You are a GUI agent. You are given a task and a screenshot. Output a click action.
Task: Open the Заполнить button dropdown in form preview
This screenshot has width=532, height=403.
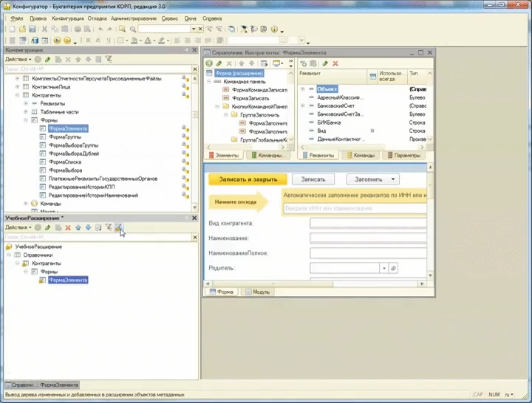pos(393,179)
